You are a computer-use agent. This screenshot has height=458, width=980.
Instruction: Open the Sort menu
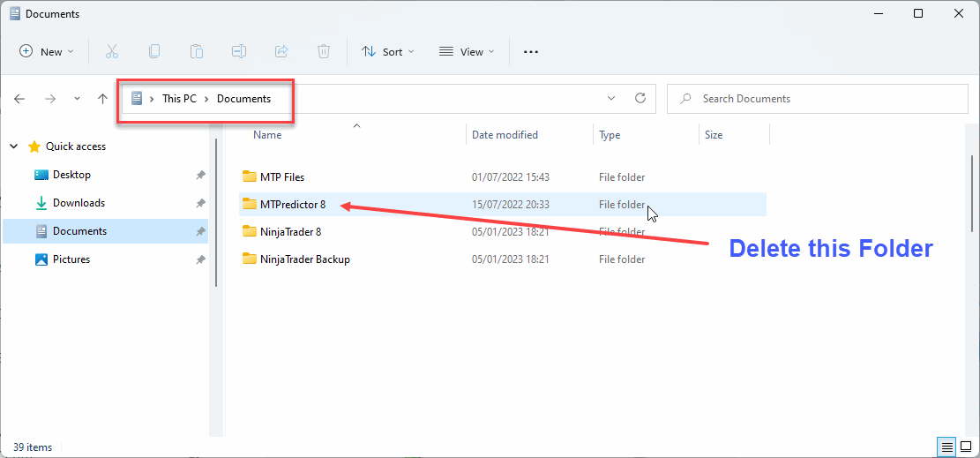point(387,52)
